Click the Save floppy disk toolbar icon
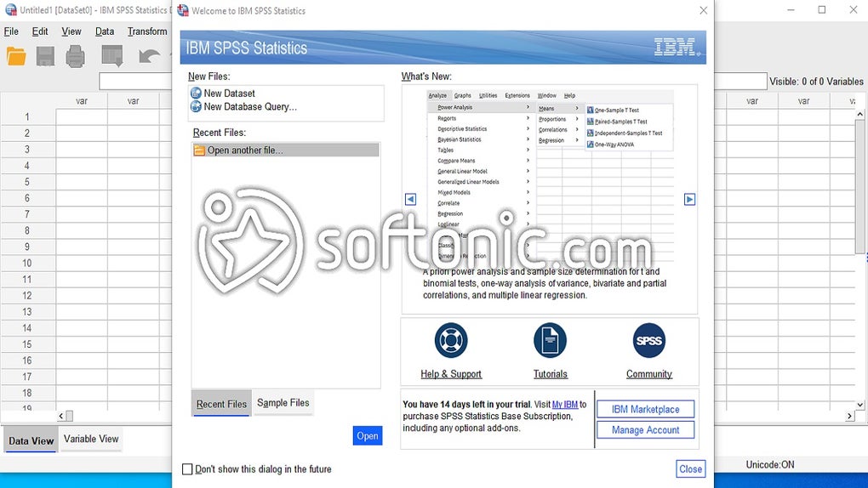868x488 pixels. [45, 56]
